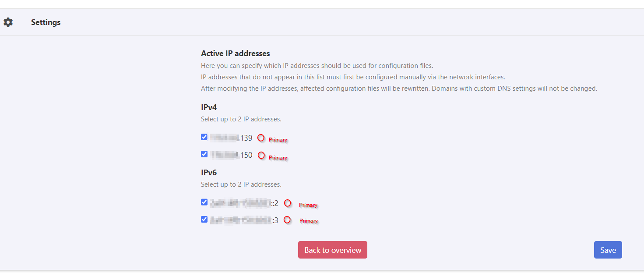
Task: Click the Active IP addresses heading
Action: (235, 53)
